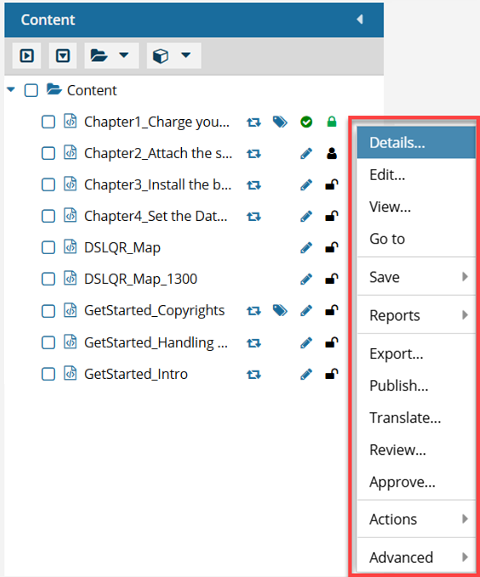Click the open folder toolbar icon
The height and width of the screenshot is (577, 480).
pyautogui.click(x=99, y=56)
